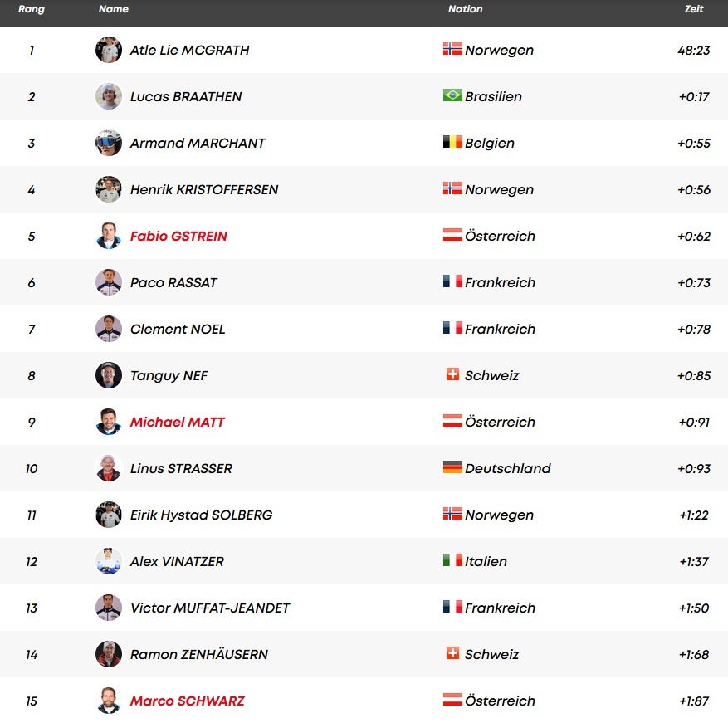Click the Nation column header
The width and height of the screenshot is (728, 723).
[466, 9]
